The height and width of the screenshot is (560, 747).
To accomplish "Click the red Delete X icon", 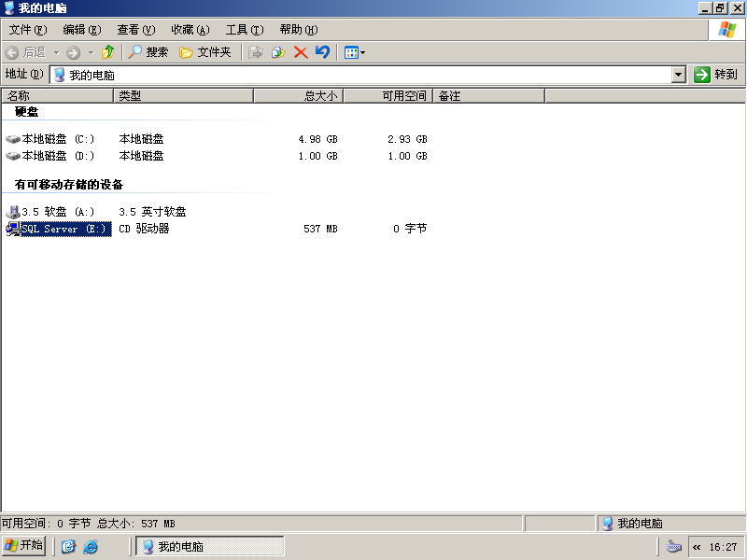I will (x=301, y=52).
